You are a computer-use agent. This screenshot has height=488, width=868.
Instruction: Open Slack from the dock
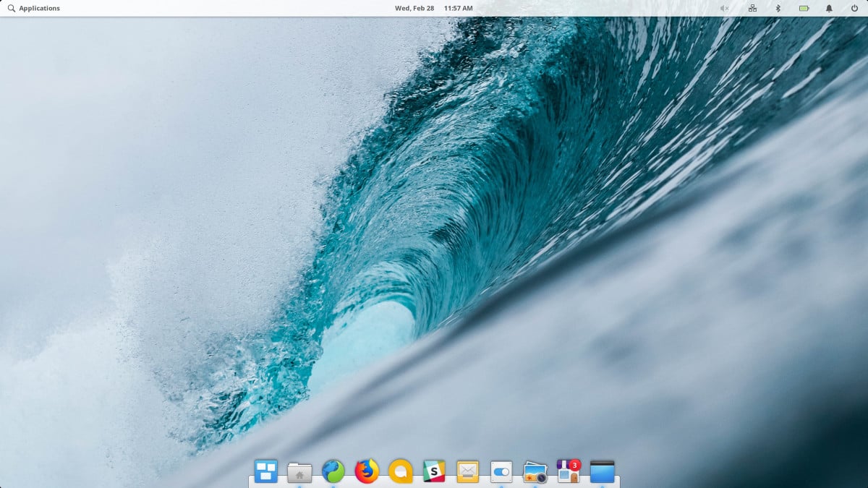point(434,471)
